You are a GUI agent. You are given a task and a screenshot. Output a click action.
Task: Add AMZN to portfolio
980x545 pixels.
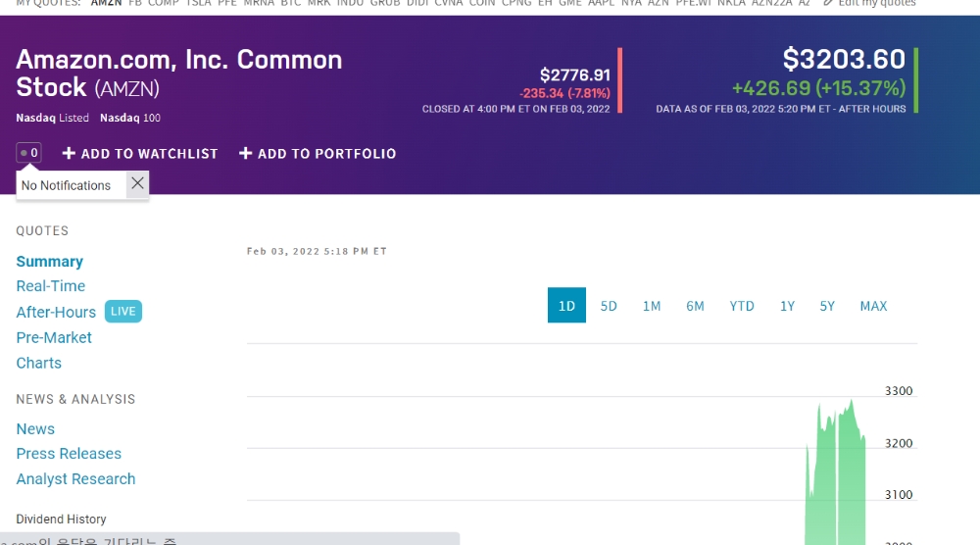[x=318, y=154]
